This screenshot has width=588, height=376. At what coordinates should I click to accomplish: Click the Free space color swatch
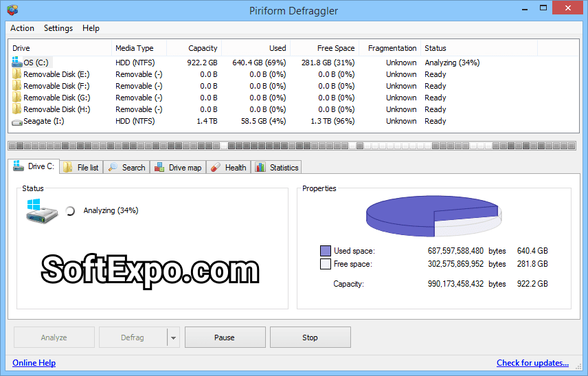point(326,264)
